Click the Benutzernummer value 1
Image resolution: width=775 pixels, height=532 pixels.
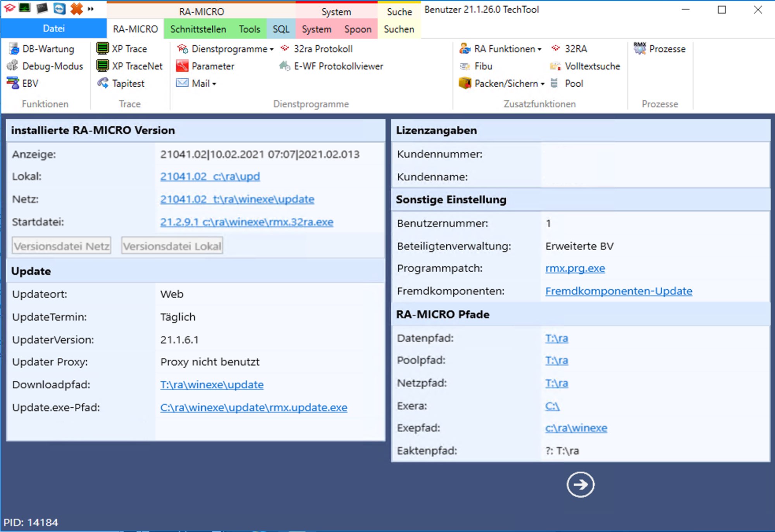tap(548, 223)
